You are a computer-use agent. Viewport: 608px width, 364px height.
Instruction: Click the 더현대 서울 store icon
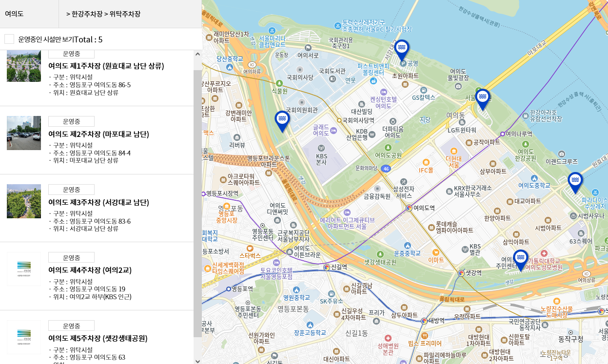pos(454,151)
